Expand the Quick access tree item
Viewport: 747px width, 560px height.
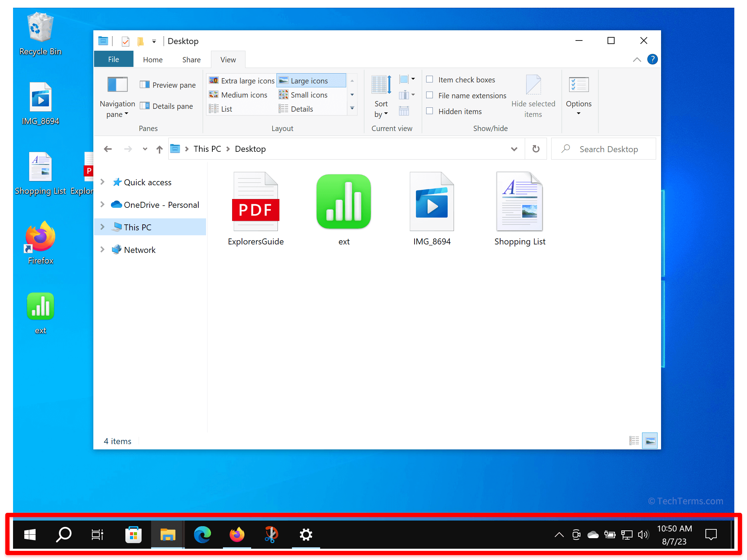coord(104,182)
